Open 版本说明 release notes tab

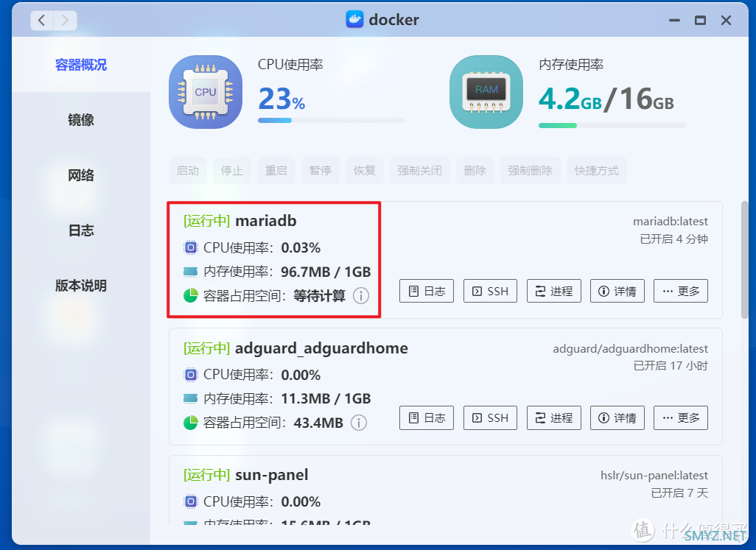point(81,286)
